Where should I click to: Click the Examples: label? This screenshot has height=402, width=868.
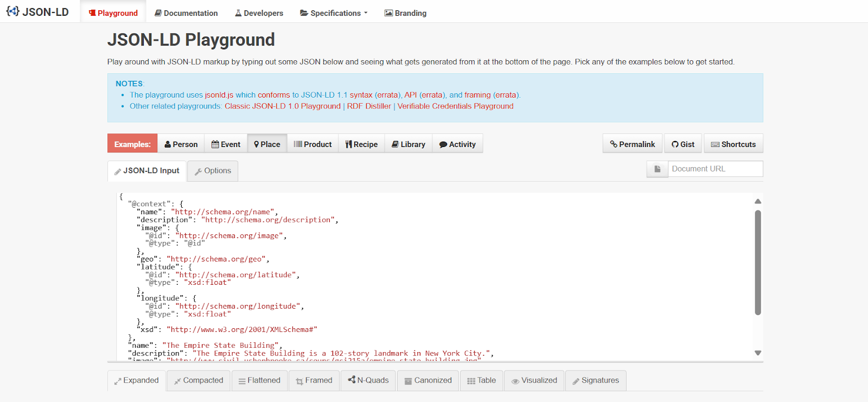tap(132, 144)
